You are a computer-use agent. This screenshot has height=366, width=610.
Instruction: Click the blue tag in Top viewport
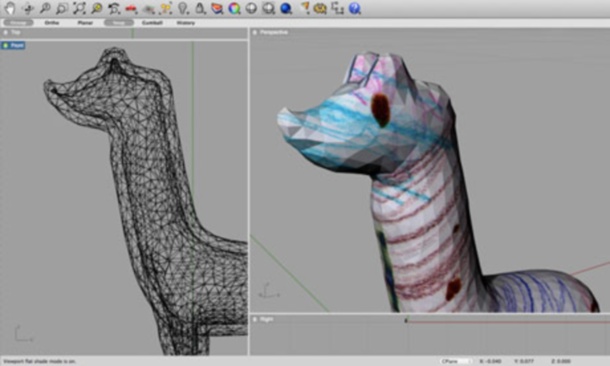(13, 46)
